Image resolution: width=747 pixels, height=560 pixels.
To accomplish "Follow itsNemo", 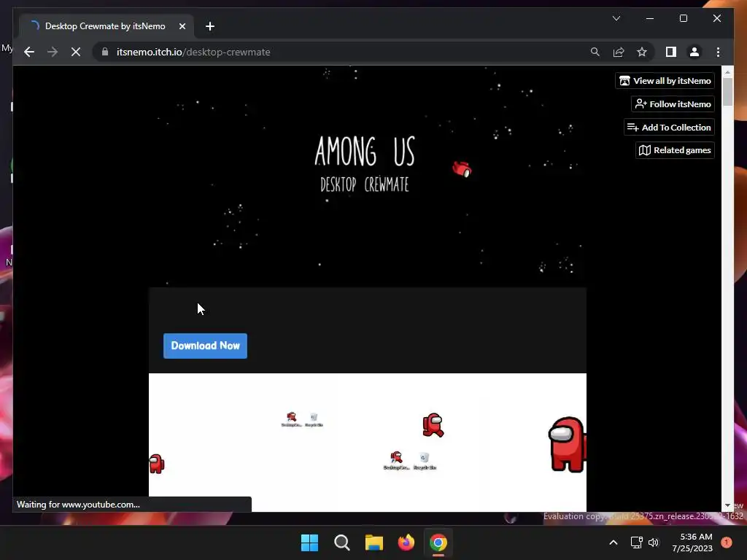I will coord(673,104).
